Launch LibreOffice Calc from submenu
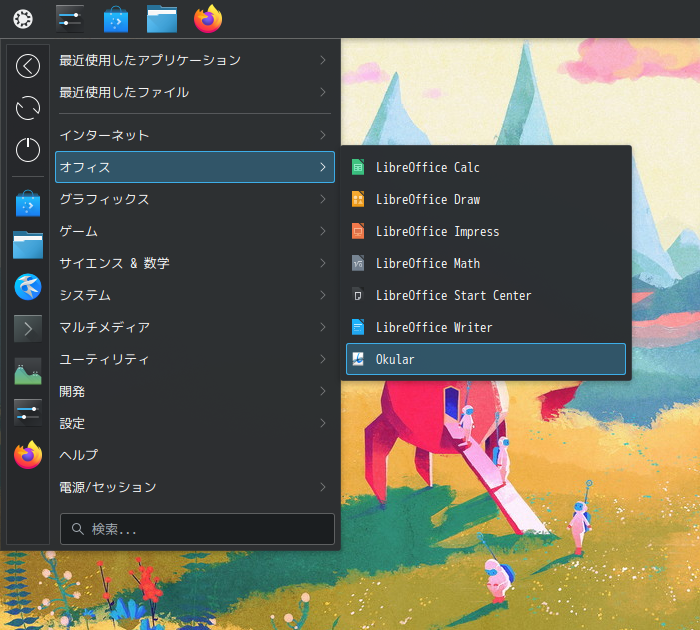This screenshot has height=630, width=700. coord(486,167)
